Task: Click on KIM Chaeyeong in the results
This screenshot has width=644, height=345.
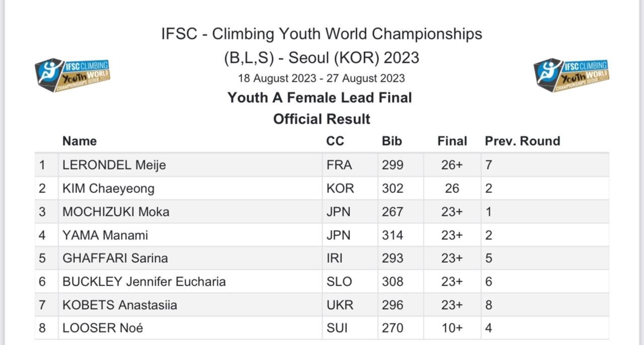Action: pyautogui.click(x=108, y=189)
